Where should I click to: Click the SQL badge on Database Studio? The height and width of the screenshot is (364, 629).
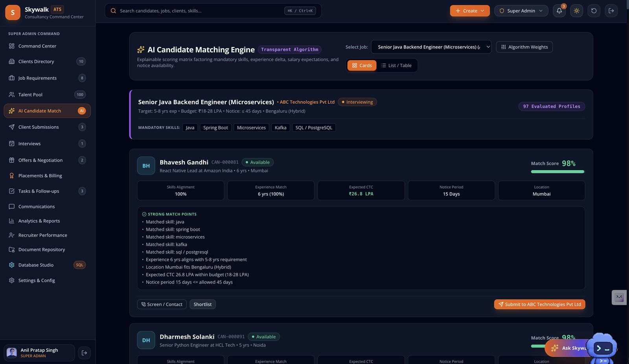79,265
